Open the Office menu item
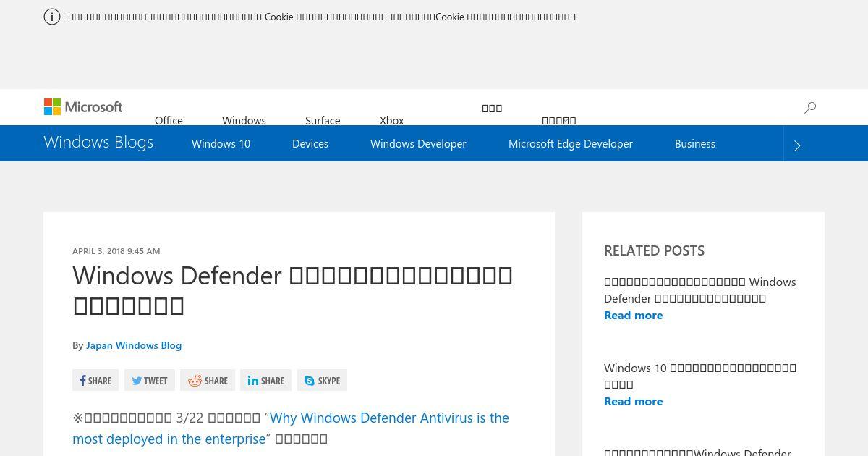The image size is (868, 456). point(169,120)
